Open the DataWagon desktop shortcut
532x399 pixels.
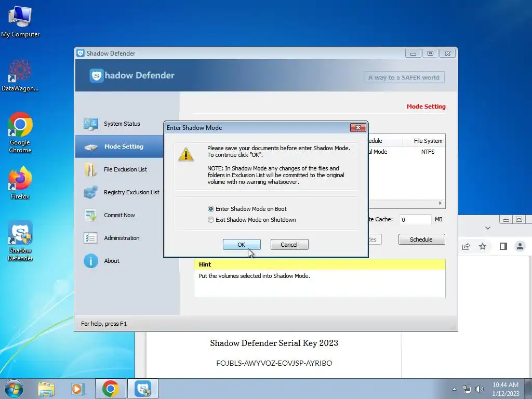point(20,75)
